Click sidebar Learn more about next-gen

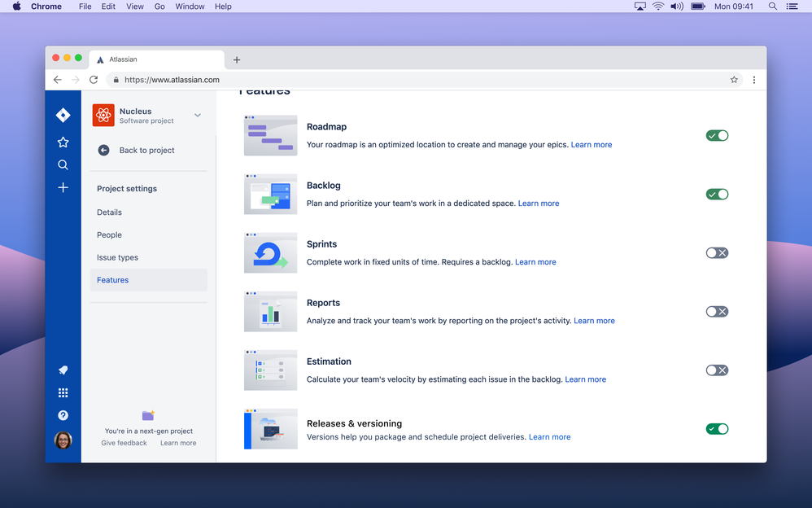pos(178,443)
